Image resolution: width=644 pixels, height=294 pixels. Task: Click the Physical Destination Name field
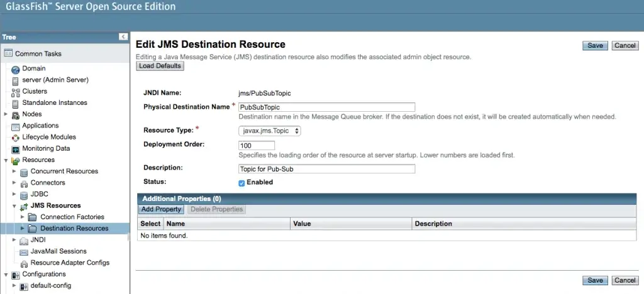point(326,107)
